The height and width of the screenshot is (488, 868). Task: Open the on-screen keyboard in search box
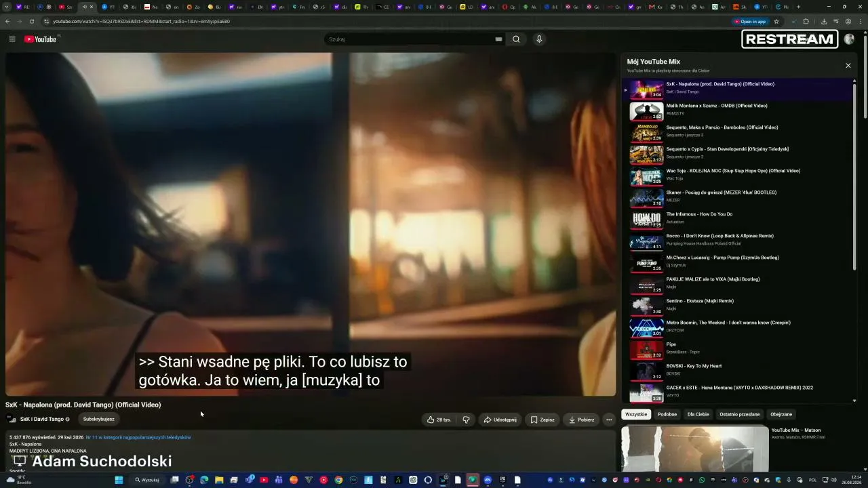pyautogui.click(x=498, y=39)
